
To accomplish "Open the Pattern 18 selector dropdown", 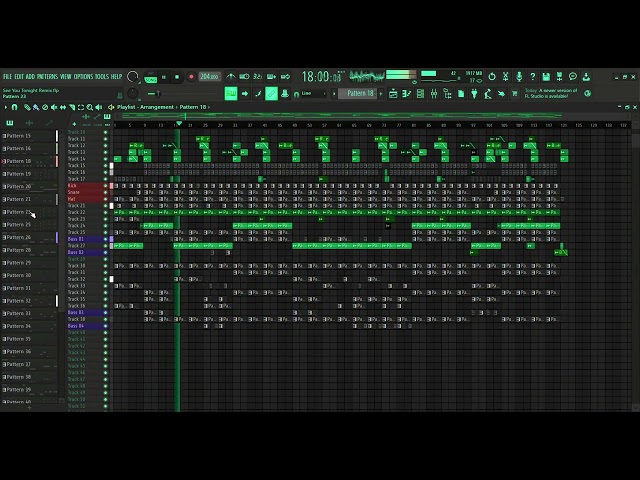I will click(x=360, y=93).
